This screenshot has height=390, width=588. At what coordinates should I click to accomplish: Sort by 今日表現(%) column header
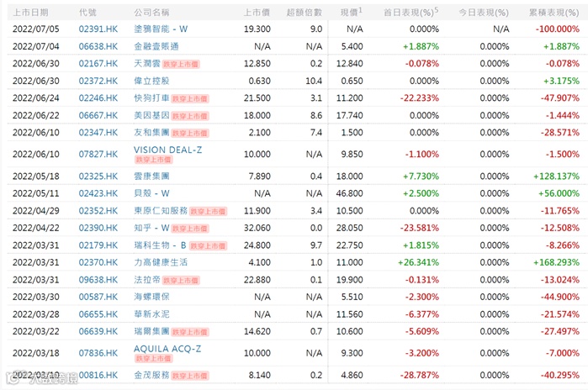(x=484, y=13)
